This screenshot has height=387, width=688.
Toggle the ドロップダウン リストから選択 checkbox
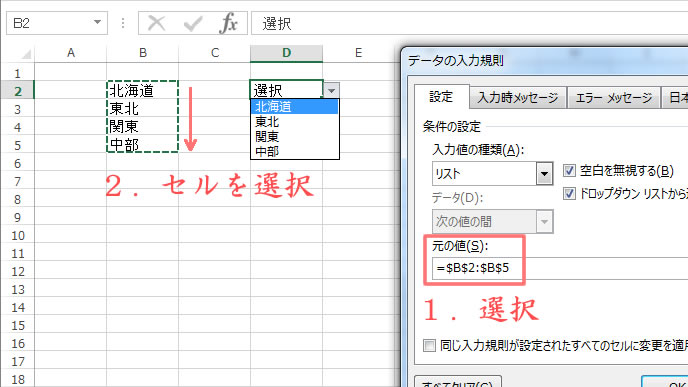(x=569, y=194)
